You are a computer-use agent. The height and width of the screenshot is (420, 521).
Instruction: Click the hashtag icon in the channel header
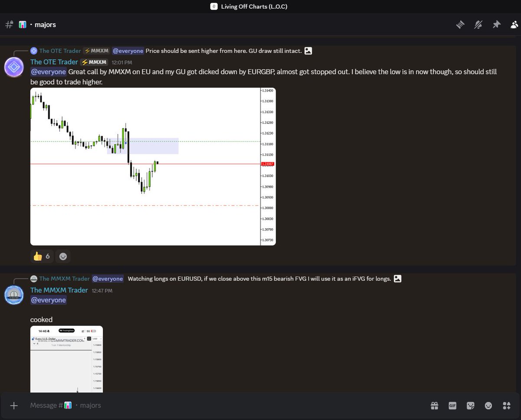click(9, 24)
